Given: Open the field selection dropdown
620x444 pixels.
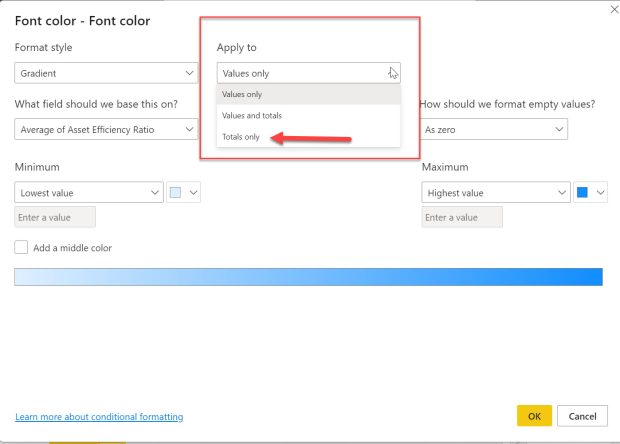Looking at the screenshot, I should click(x=107, y=129).
